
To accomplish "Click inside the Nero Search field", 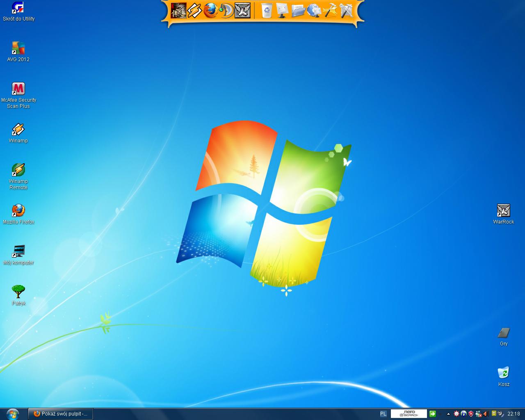I will 409,414.
